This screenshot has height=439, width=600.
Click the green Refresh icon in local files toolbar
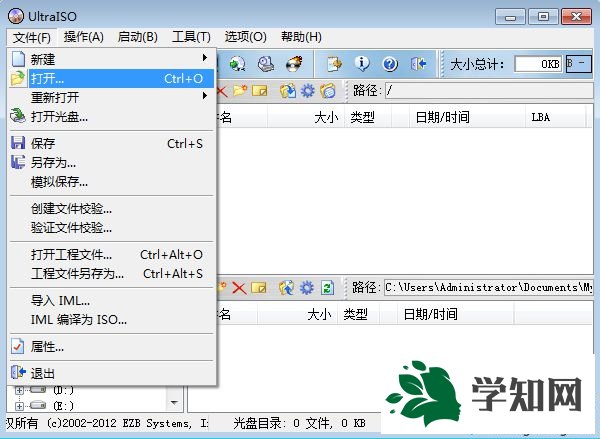pos(327,288)
